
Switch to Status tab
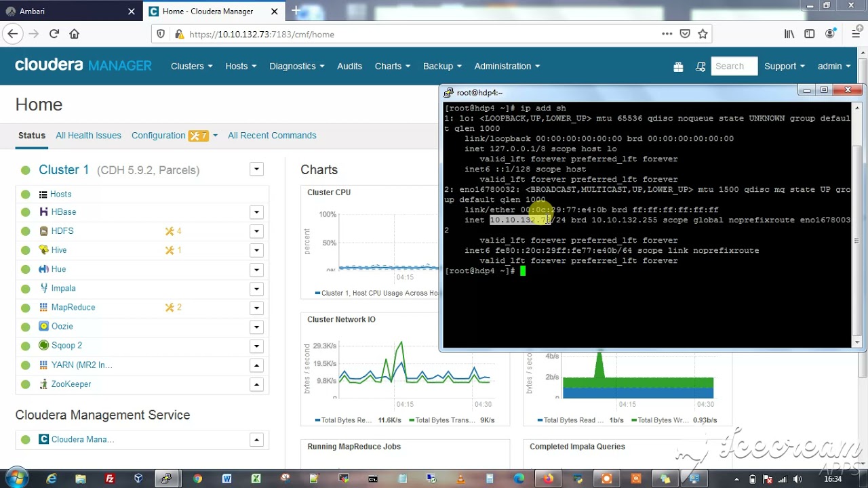(32, 136)
